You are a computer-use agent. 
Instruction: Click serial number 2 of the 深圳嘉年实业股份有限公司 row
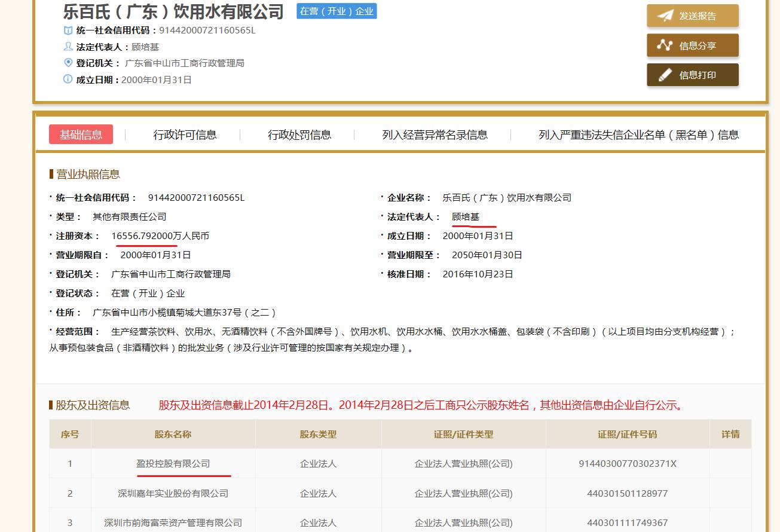[70, 494]
